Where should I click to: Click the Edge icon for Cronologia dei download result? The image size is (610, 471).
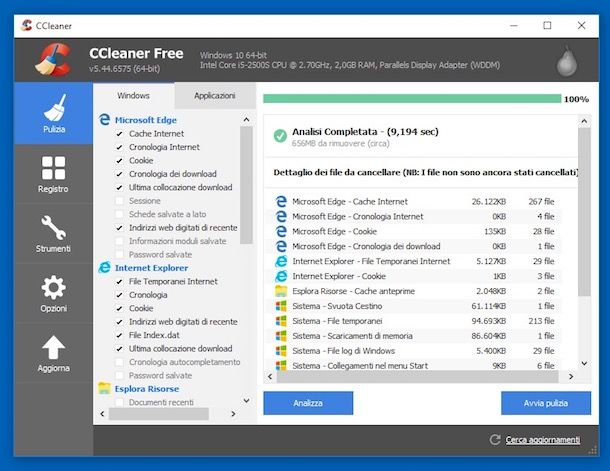click(281, 246)
